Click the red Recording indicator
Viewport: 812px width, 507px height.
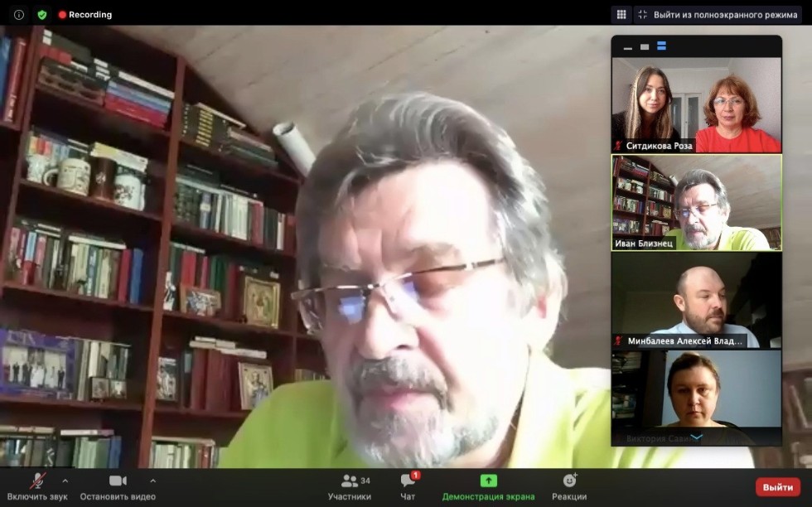click(85, 14)
